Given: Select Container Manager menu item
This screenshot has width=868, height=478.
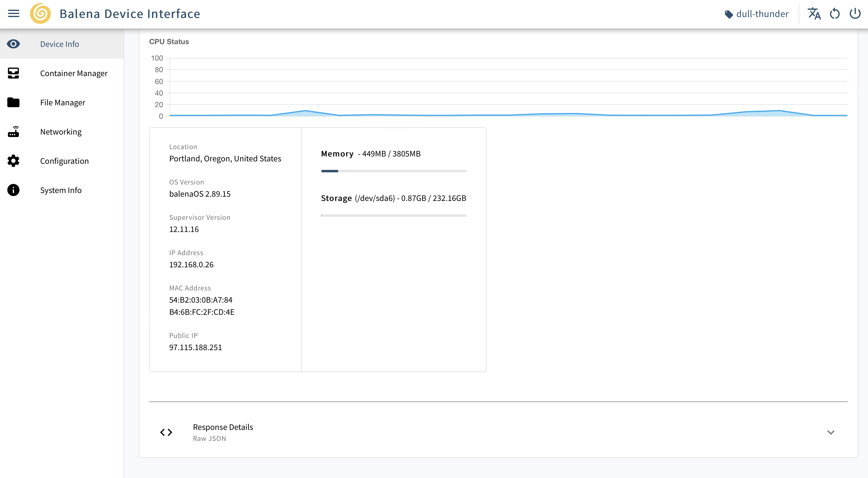Looking at the screenshot, I should [74, 73].
